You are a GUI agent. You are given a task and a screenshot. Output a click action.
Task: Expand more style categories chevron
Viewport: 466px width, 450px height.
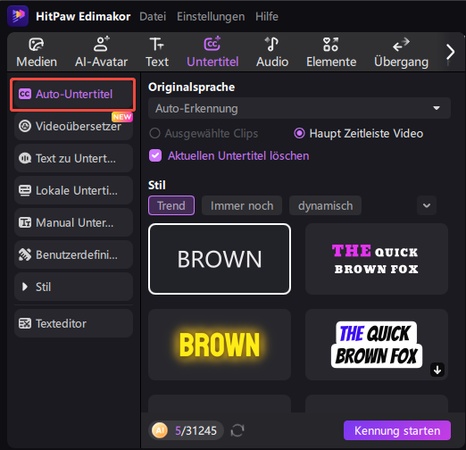coord(426,206)
